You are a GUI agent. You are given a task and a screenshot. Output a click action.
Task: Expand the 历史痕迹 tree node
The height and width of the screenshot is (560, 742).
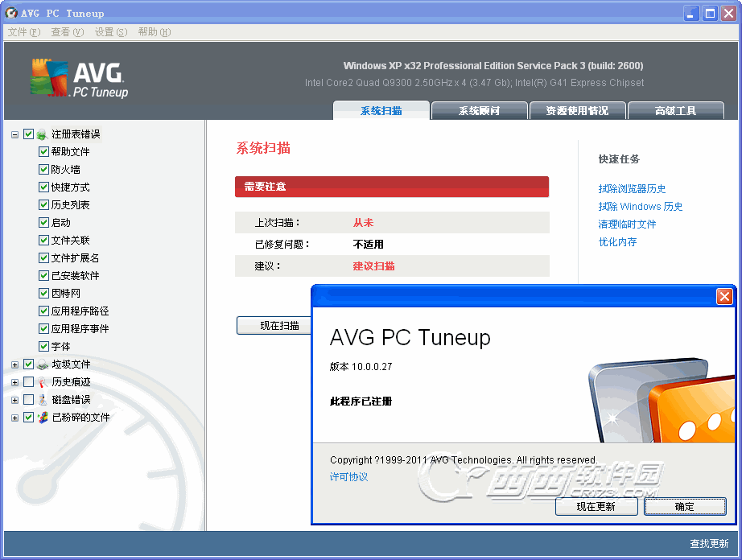click(x=14, y=382)
